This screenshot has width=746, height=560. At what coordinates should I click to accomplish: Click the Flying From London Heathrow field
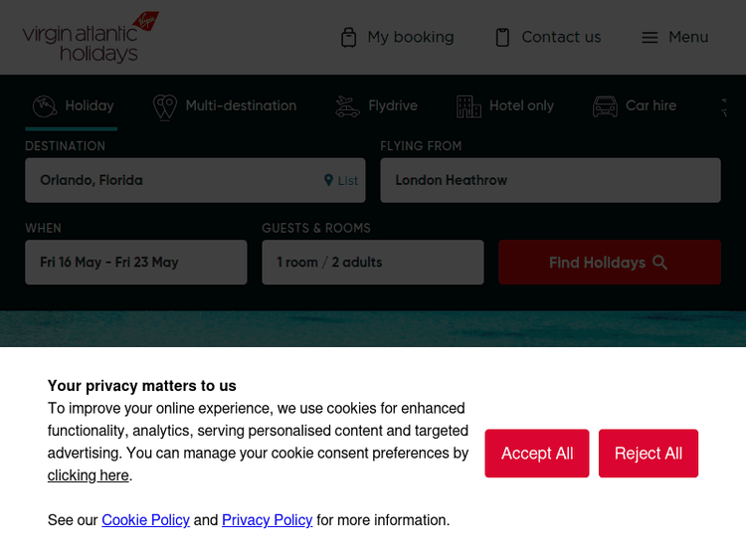(x=549, y=181)
